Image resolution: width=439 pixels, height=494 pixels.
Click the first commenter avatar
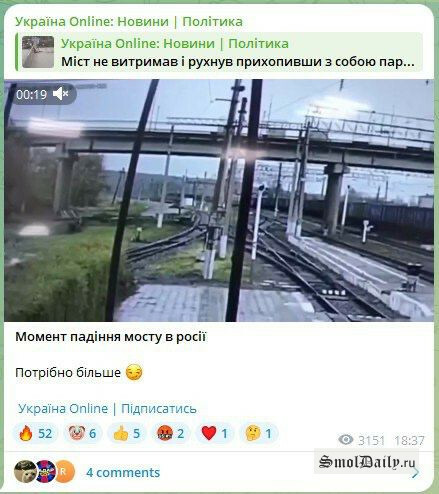click(x=25, y=471)
